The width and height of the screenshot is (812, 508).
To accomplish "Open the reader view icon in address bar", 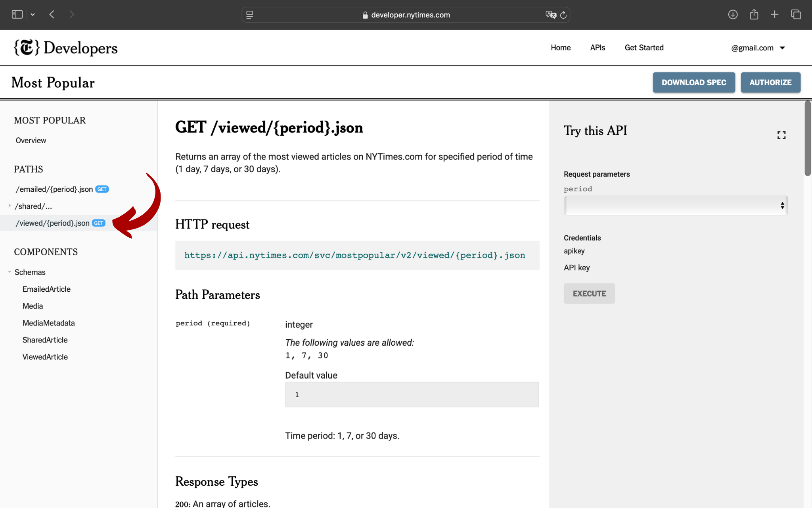I will tap(250, 15).
